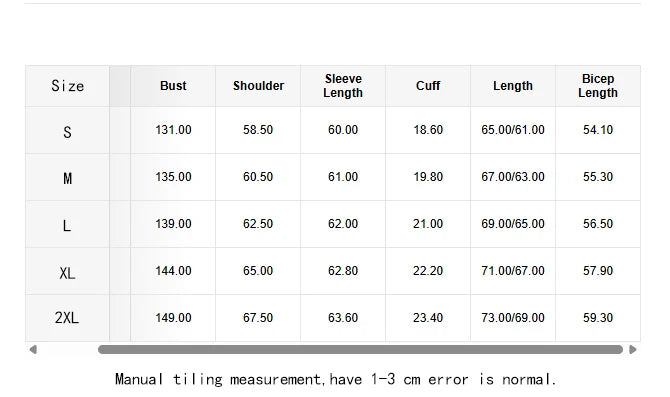The image size is (670, 397).
Task: Select the Size column header
Action: [68, 86]
